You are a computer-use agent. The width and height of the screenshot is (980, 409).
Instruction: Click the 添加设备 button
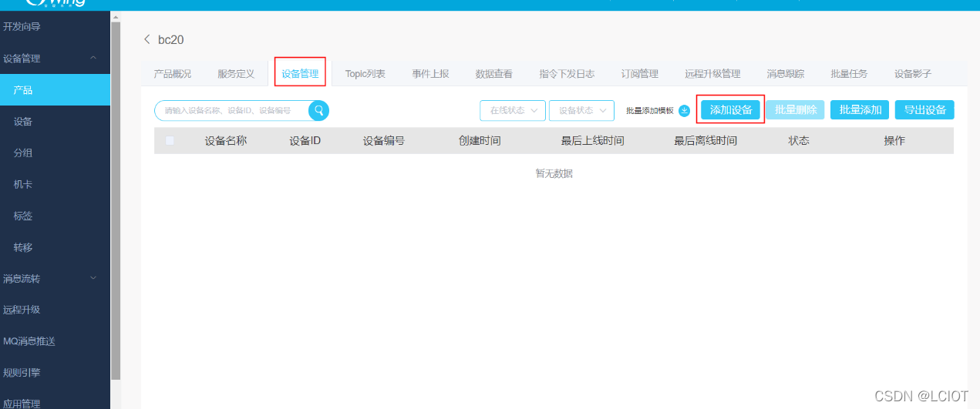[x=731, y=110]
